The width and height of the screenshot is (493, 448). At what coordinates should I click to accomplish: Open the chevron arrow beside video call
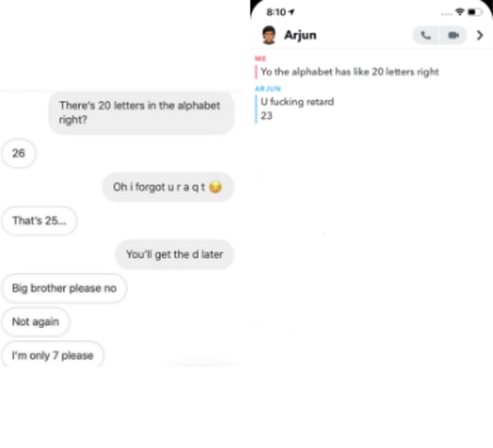(480, 35)
